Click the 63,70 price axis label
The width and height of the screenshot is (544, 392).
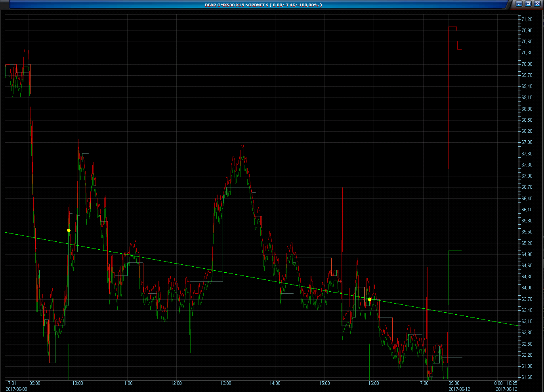[527, 299]
